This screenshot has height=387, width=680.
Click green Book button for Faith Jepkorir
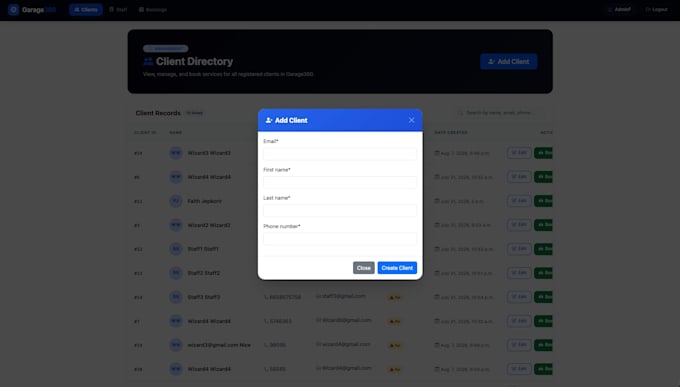(x=543, y=201)
